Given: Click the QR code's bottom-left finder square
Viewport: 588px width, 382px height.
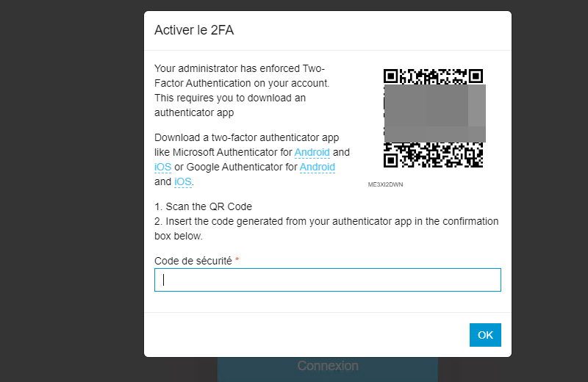Looking at the screenshot, I should click(391, 160).
